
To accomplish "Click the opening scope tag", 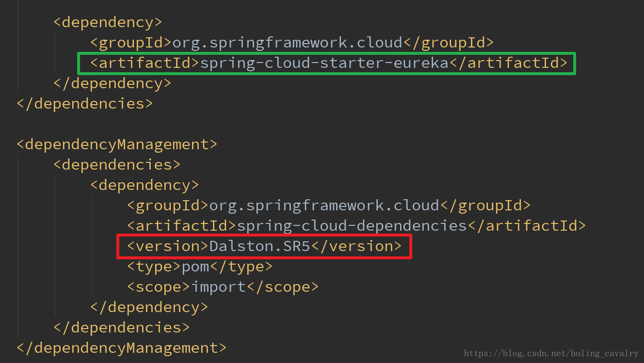I will point(159,287).
